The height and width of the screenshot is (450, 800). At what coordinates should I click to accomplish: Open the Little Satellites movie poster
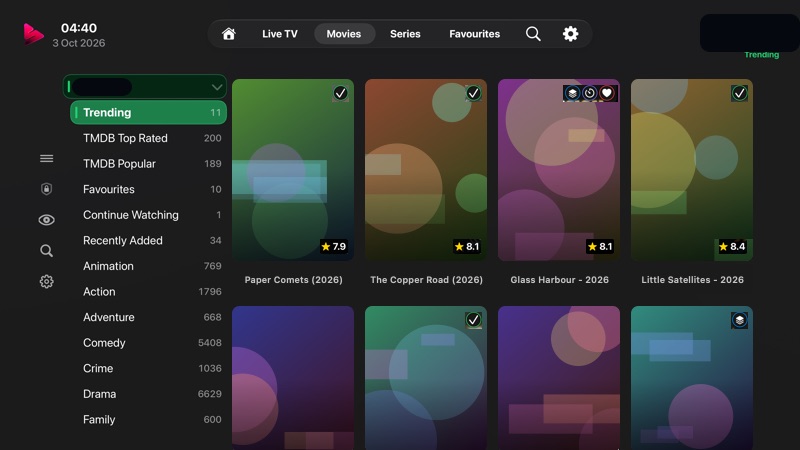(x=692, y=170)
